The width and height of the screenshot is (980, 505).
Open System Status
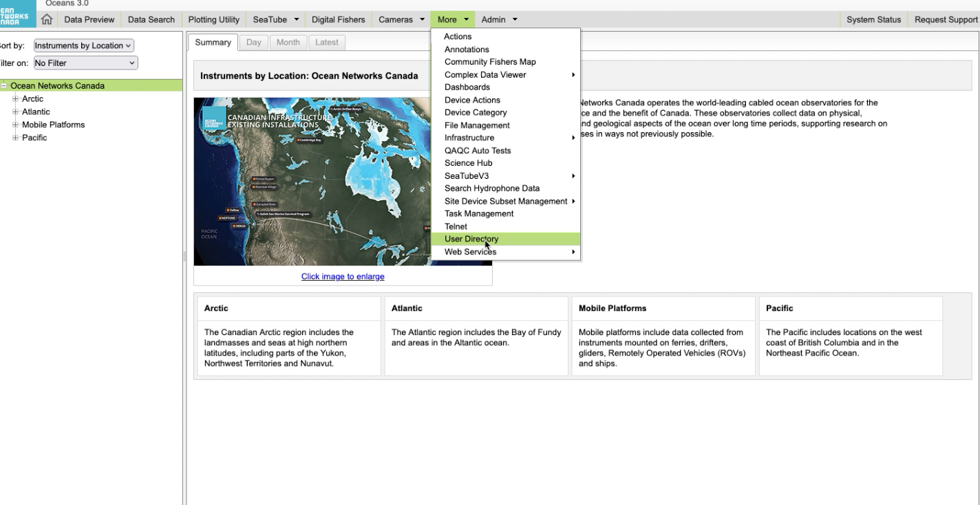point(873,20)
